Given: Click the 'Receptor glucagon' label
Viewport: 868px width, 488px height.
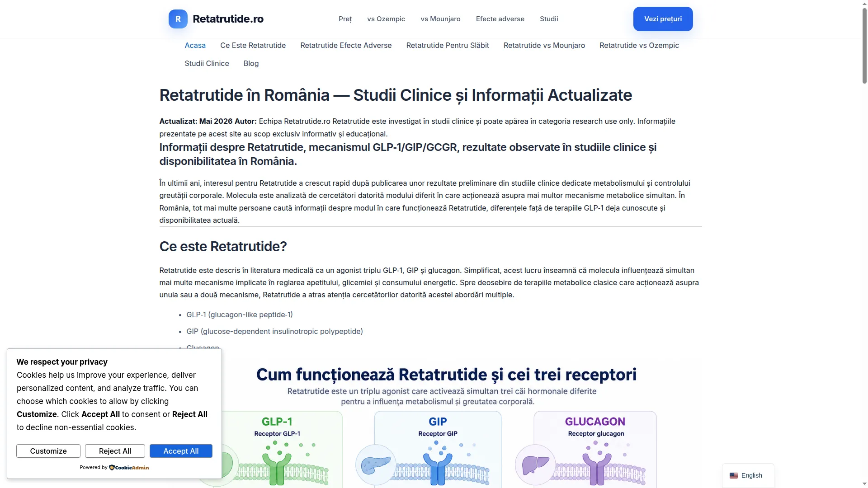Looking at the screenshot, I should [596, 434].
